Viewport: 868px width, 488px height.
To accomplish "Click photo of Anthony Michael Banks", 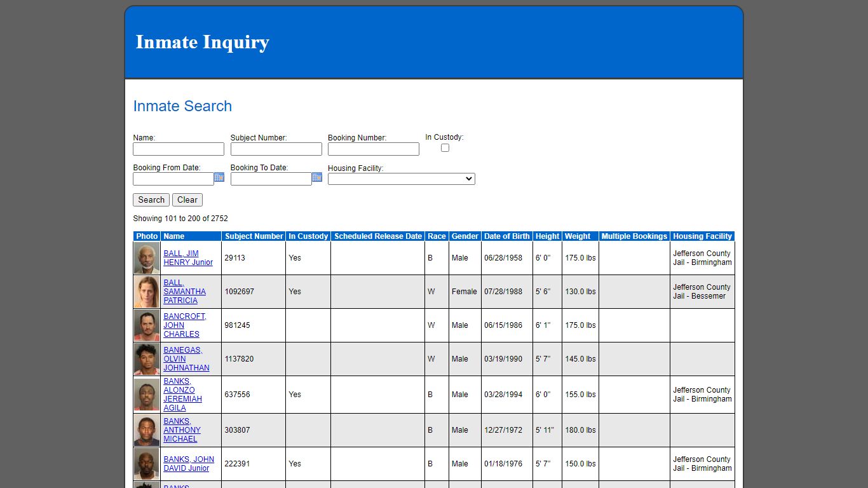I will click(147, 430).
